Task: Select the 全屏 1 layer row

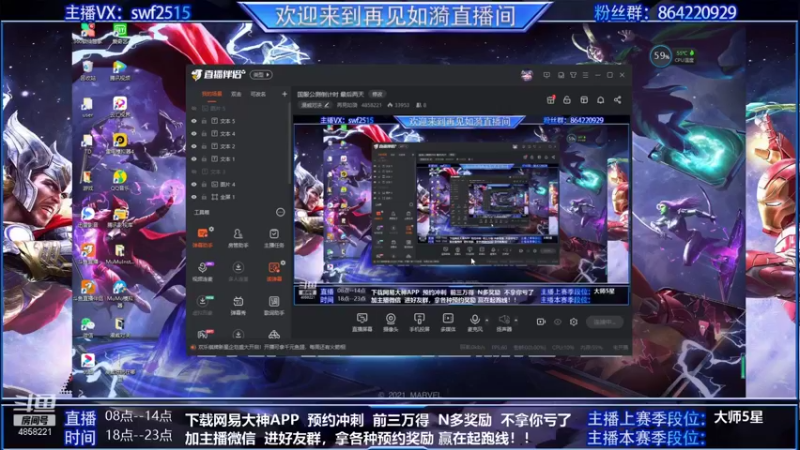Action: (x=239, y=196)
